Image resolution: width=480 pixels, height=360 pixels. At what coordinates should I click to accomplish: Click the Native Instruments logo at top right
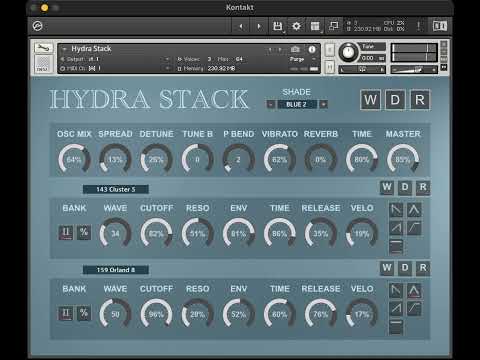pyautogui.click(x=440, y=26)
